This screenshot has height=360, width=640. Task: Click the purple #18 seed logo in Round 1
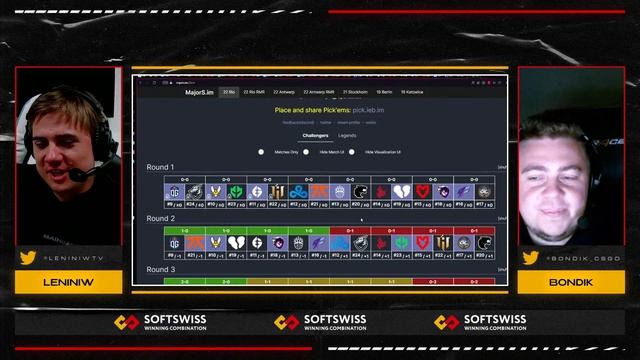coord(443,192)
